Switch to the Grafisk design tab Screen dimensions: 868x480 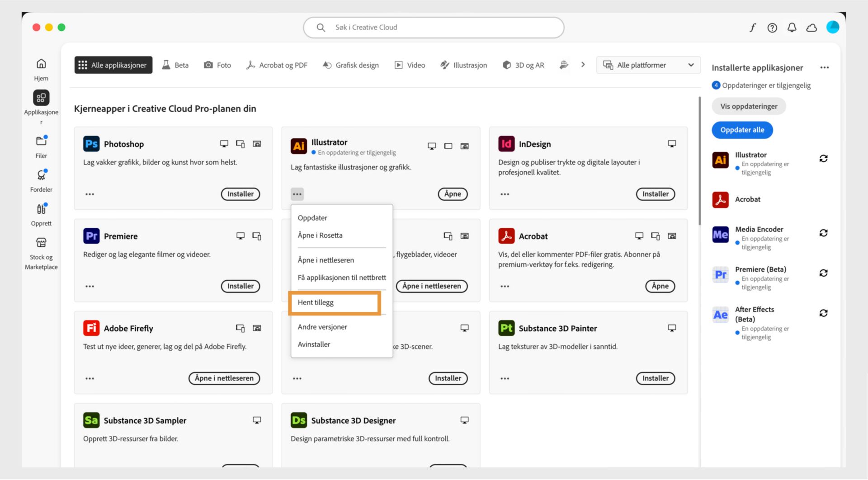tap(351, 65)
